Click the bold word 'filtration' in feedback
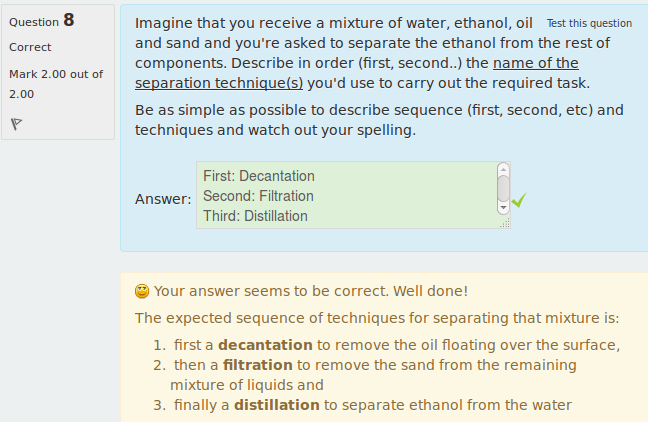The image size is (648, 422). [257, 365]
